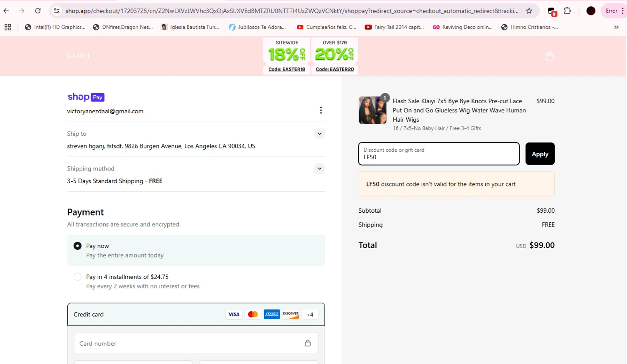
Task: Open Fairy Tail 2014 bookmark
Action: (394, 27)
